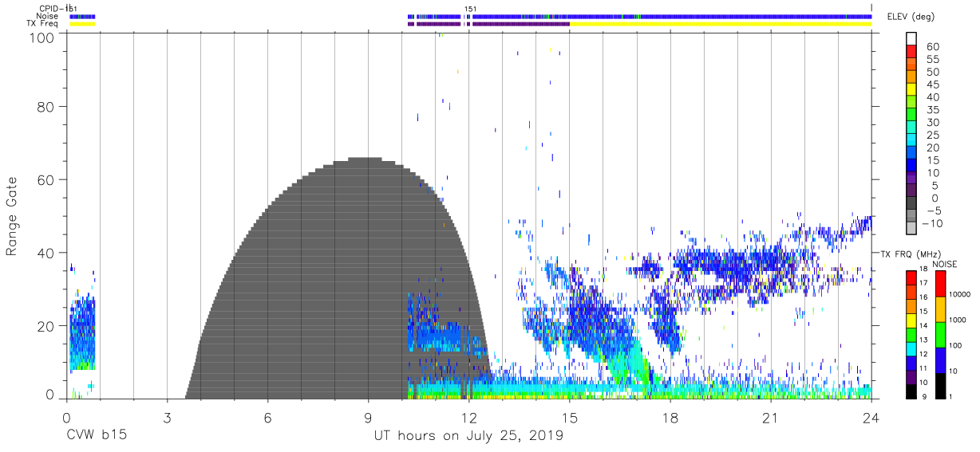Click the black bottom segment of TX FRQ colorbar

pos(911,391)
